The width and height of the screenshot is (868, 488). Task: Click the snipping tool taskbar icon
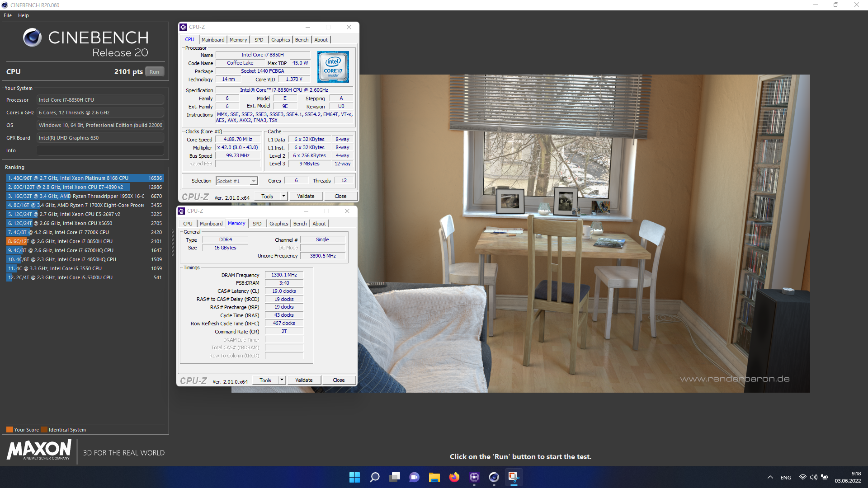(x=514, y=477)
